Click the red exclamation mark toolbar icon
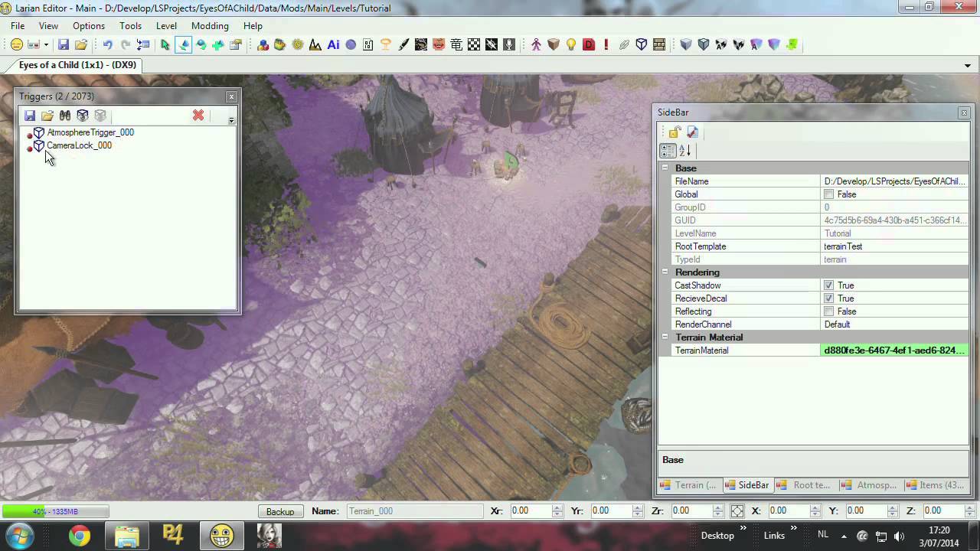Image resolution: width=980 pixels, height=551 pixels. point(606,45)
